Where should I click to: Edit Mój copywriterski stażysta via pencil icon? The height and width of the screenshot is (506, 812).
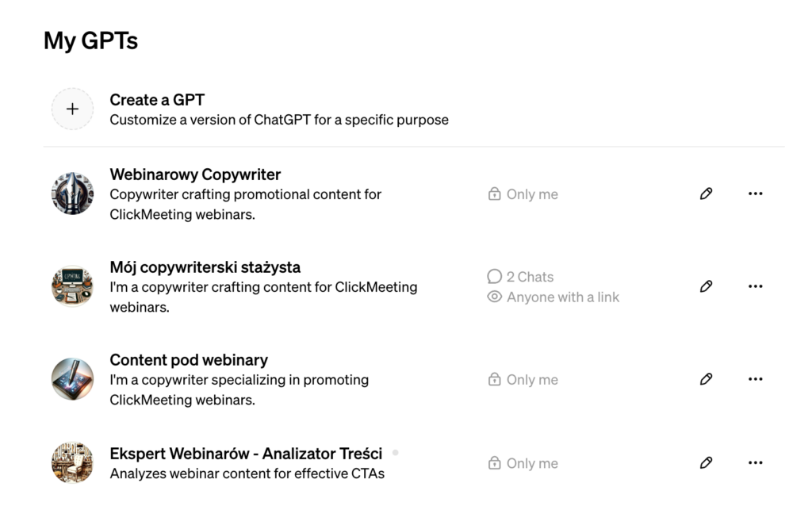(706, 286)
